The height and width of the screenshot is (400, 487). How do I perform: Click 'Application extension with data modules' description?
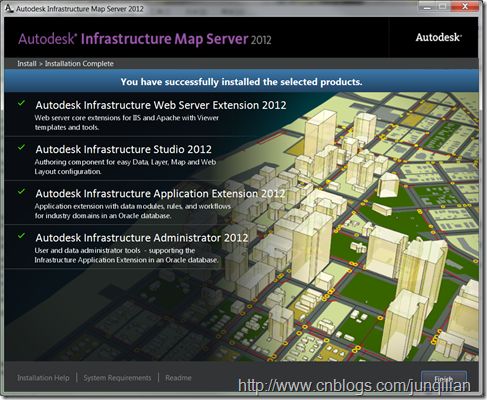[133, 211]
